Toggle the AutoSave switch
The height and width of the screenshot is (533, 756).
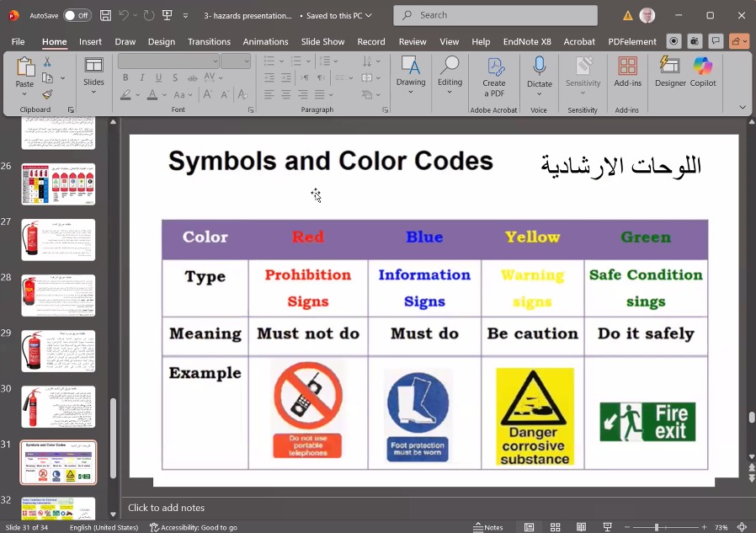click(77, 15)
